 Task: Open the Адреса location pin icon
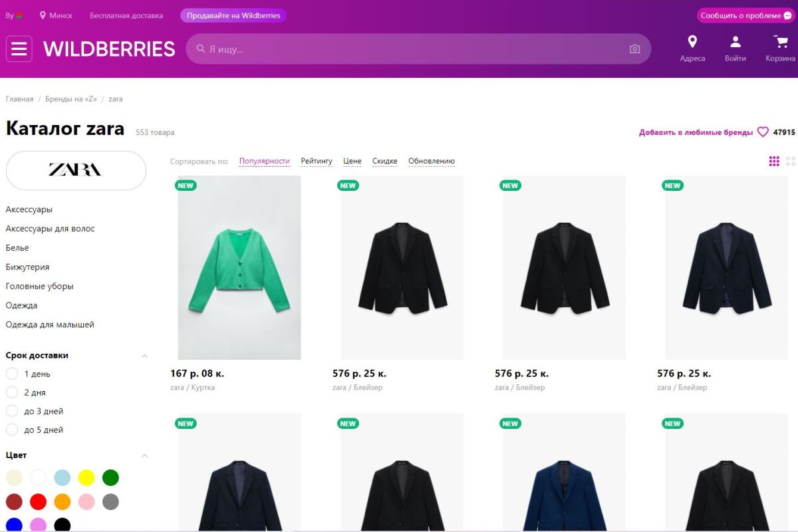click(692, 42)
